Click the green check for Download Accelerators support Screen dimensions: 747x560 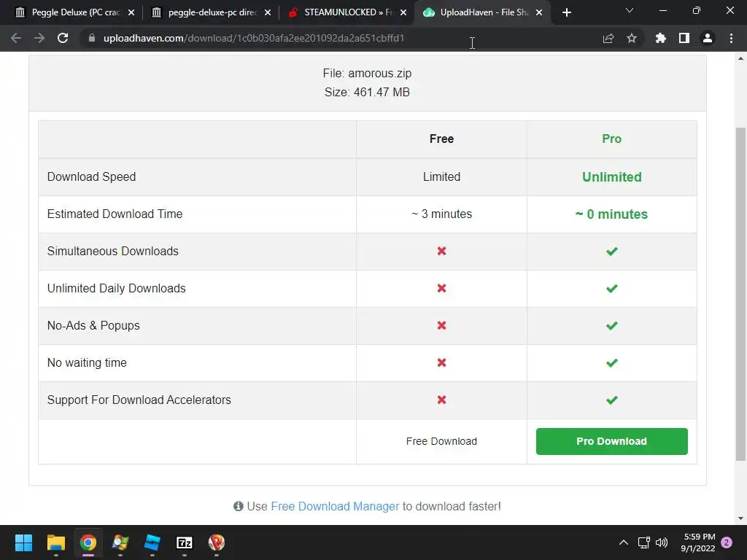tap(612, 400)
